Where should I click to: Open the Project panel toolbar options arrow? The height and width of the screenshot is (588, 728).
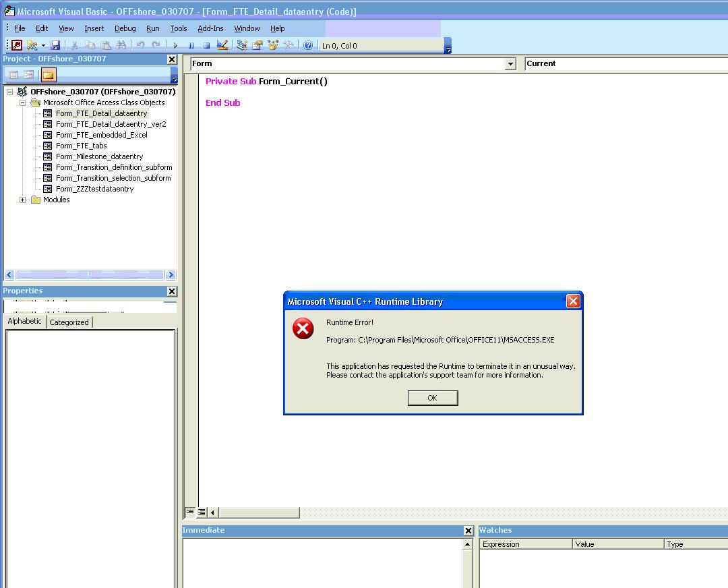(174, 76)
